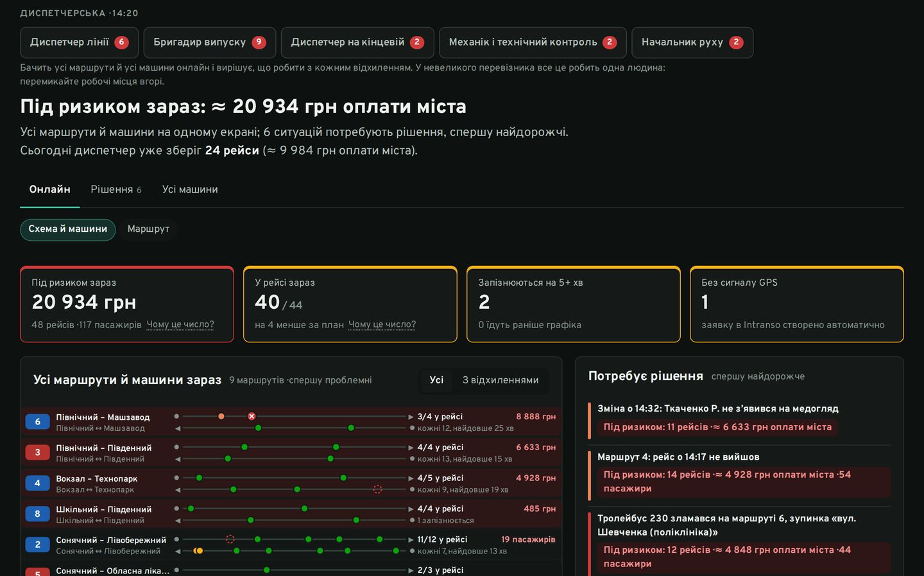Click the green vehicle marker on the Сонячний – Обласна route
Screen dimensions: 924x576
(266, 570)
